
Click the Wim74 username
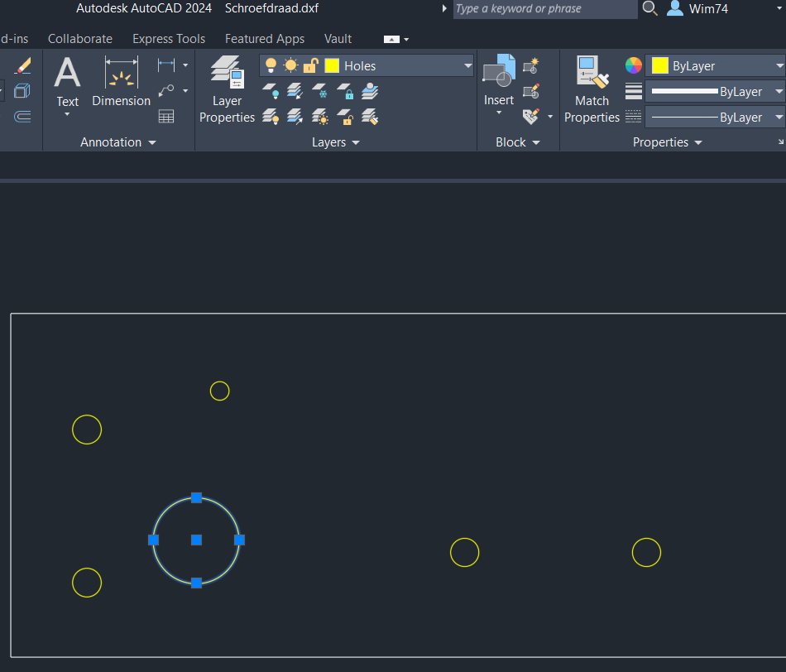click(x=708, y=8)
